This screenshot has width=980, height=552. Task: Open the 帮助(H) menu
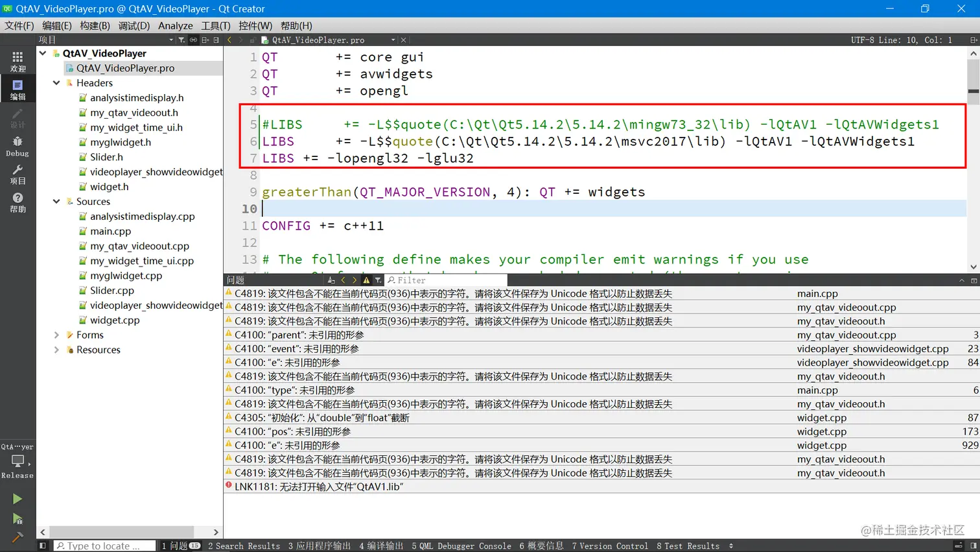[296, 26]
